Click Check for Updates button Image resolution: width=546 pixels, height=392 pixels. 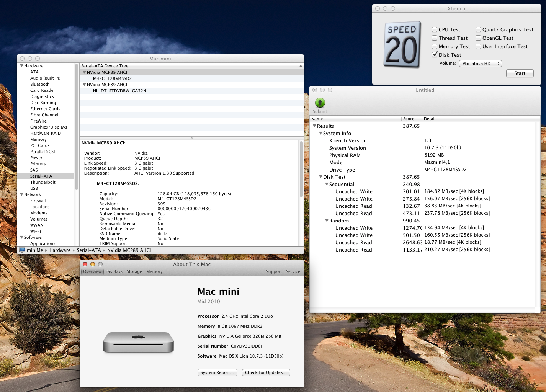pyautogui.click(x=266, y=372)
